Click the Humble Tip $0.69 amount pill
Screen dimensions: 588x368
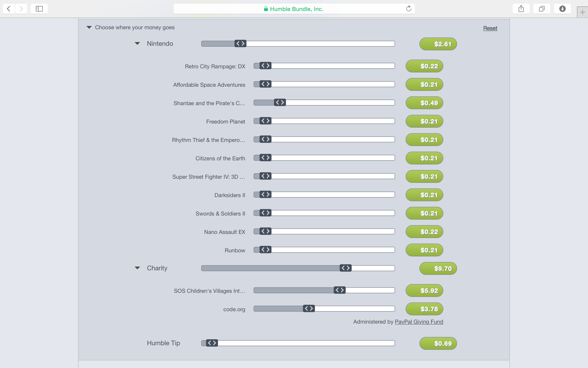[x=438, y=343]
